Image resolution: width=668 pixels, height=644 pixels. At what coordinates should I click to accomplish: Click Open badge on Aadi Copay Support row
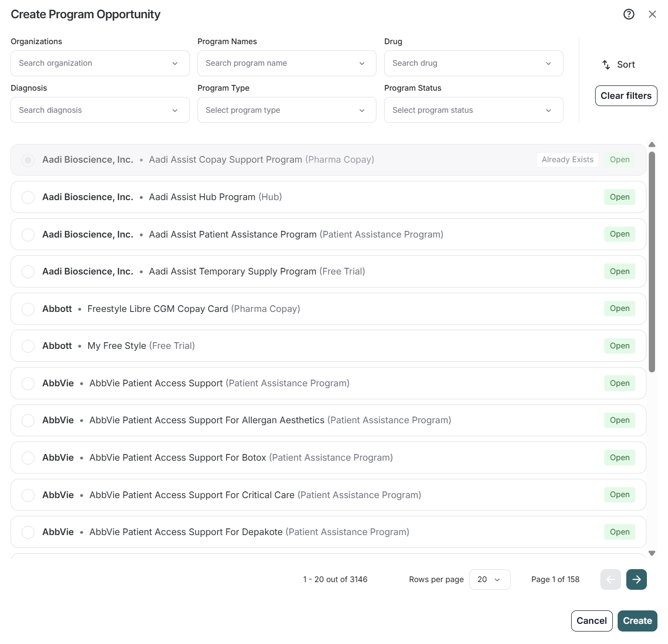point(620,160)
